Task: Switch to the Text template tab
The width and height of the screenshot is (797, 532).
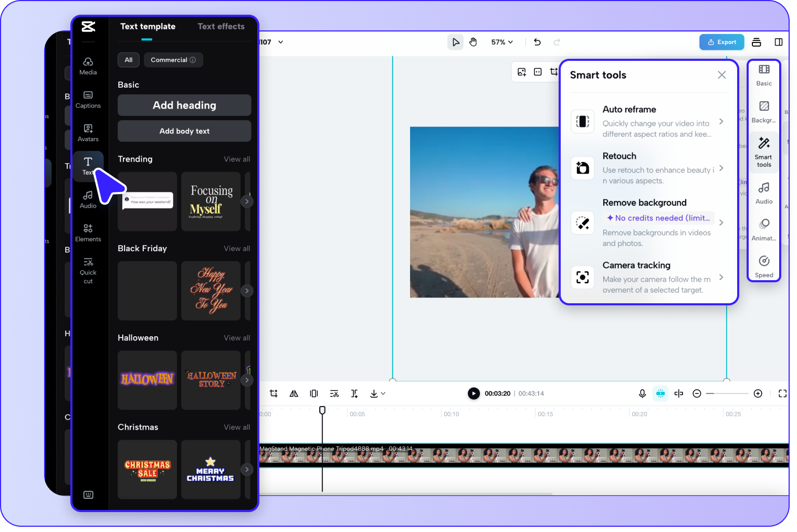Action: click(148, 26)
